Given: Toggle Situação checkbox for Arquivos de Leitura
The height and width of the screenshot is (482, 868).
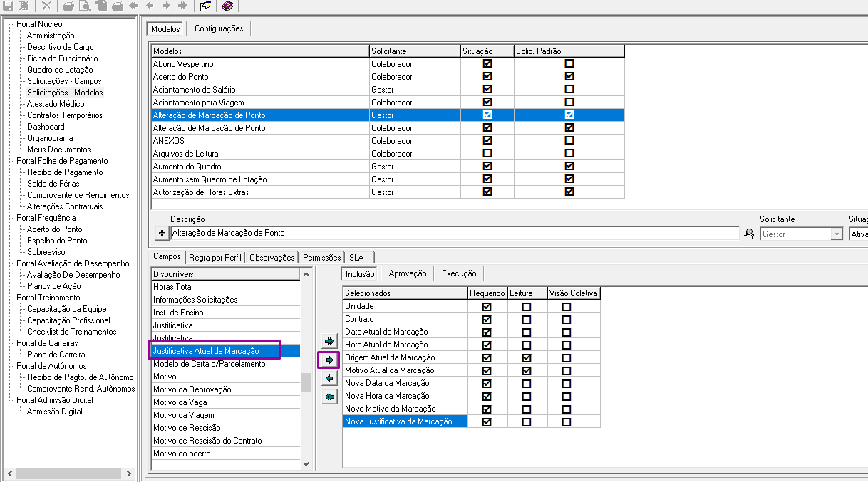Looking at the screenshot, I should [487, 154].
